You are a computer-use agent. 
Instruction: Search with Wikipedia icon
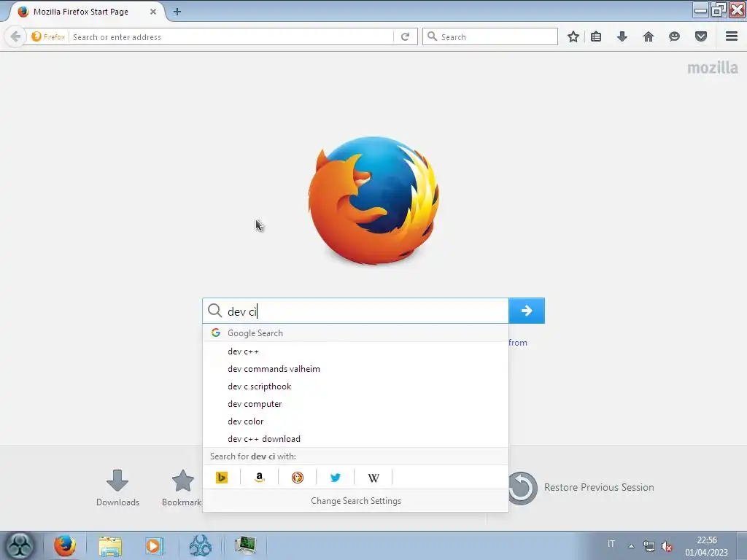[x=373, y=477]
